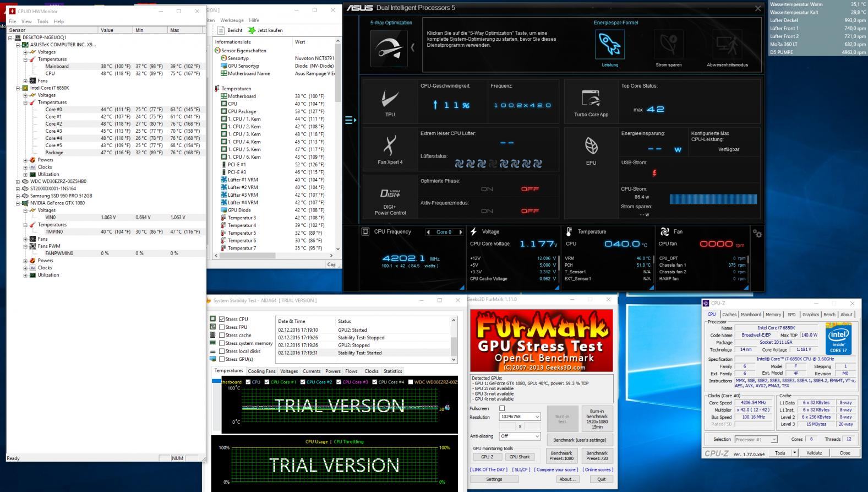Open HWMonitor View menu

pos(26,21)
